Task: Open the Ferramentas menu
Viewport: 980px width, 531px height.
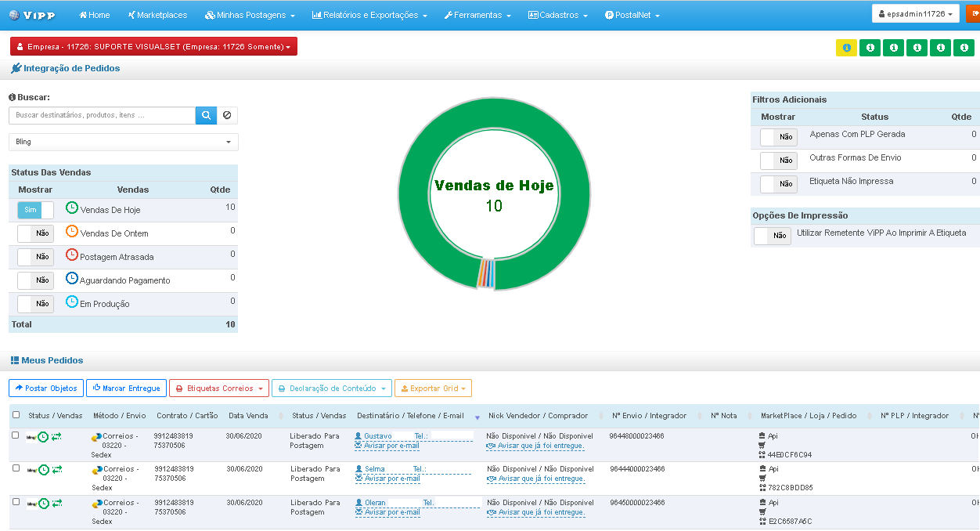Action: pos(477,15)
